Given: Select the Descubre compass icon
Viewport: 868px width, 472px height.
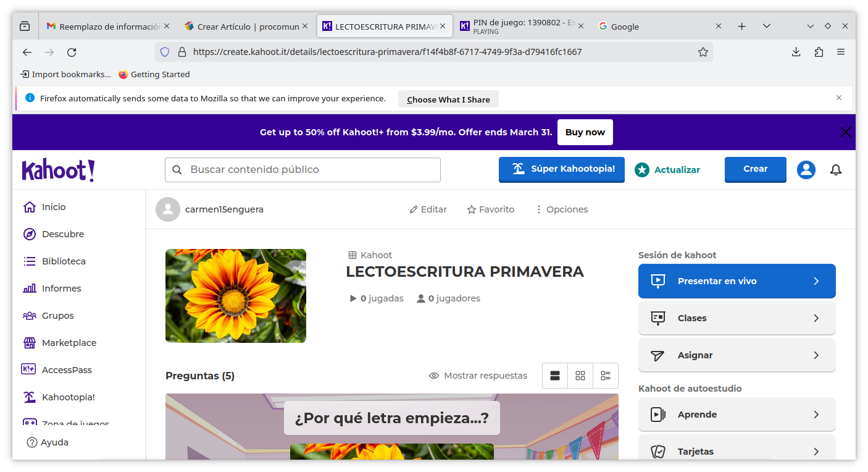Looking at the screenshot, I should [29, 234].
